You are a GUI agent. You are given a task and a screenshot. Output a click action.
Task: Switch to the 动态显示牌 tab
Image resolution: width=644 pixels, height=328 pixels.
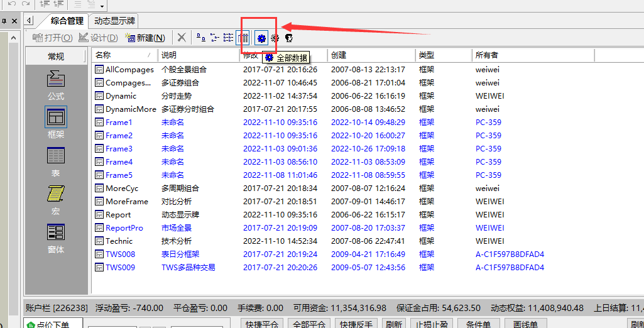coord(113,21)
